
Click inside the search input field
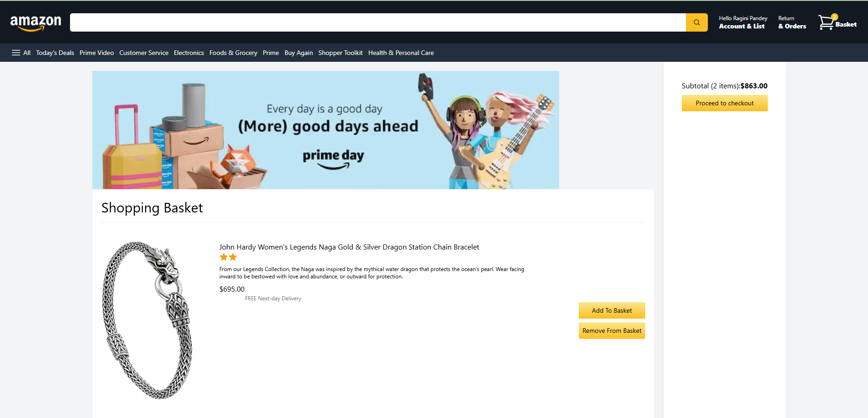coord(377,22)
